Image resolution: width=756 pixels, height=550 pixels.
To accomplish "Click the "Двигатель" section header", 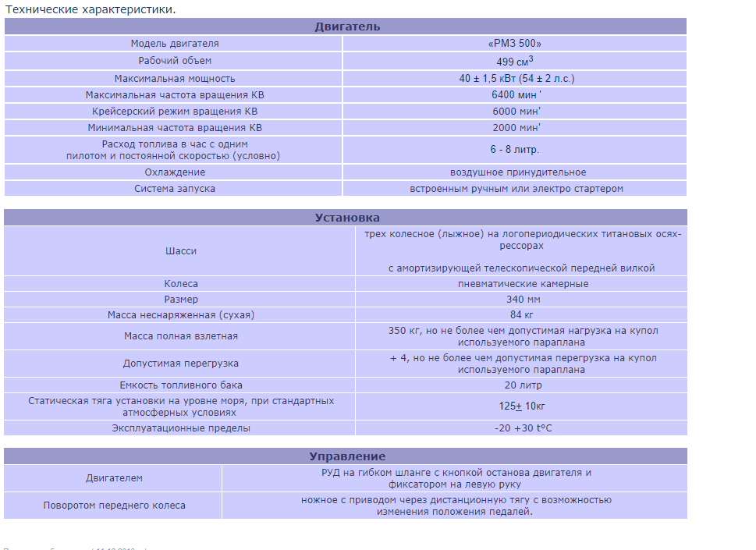I will (x=346, y=27).
